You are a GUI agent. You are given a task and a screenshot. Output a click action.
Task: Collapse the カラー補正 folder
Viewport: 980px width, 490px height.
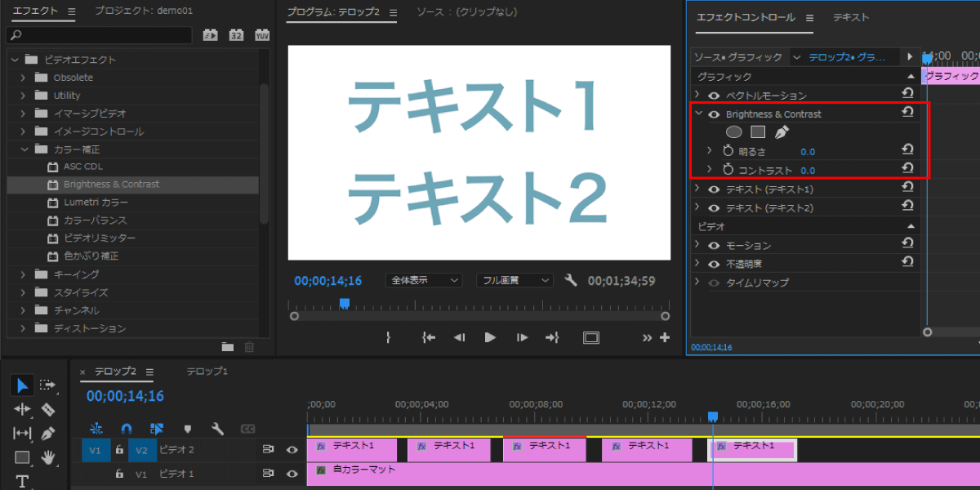23,149
